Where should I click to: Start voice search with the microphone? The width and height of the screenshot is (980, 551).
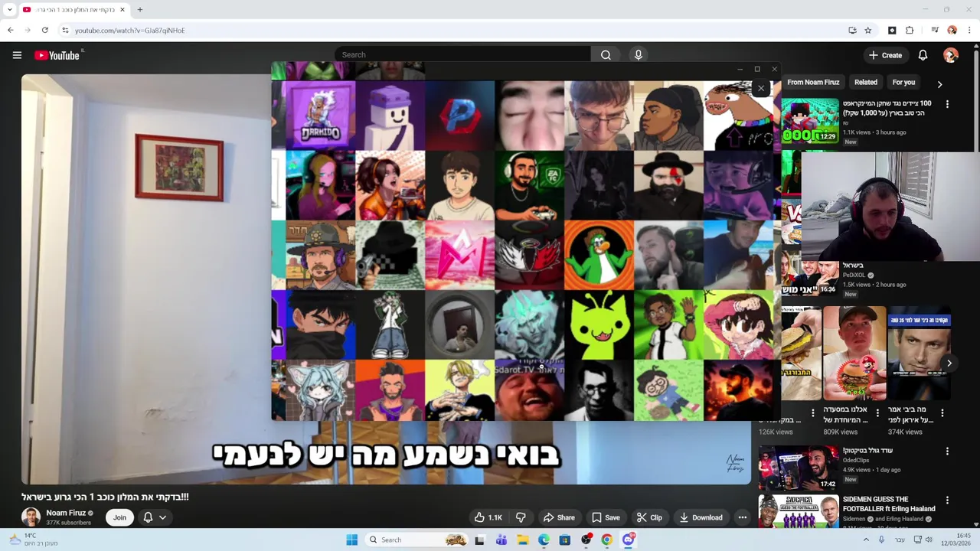(x=639, y=55)
